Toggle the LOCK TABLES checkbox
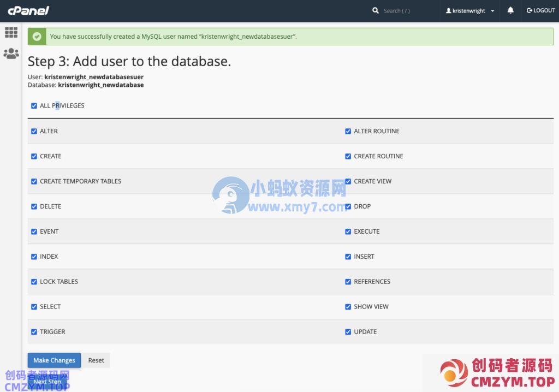This screenshot has width=559, height=392. [34, 282]
